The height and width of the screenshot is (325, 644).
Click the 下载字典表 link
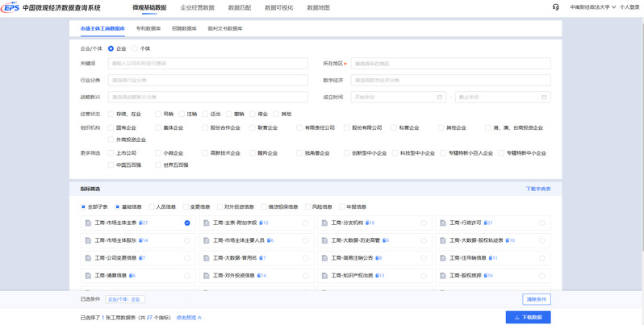coord(537,189)
